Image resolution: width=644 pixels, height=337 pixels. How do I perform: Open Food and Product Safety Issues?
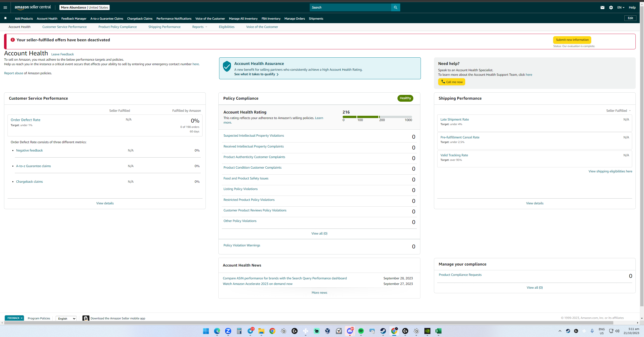246,178
